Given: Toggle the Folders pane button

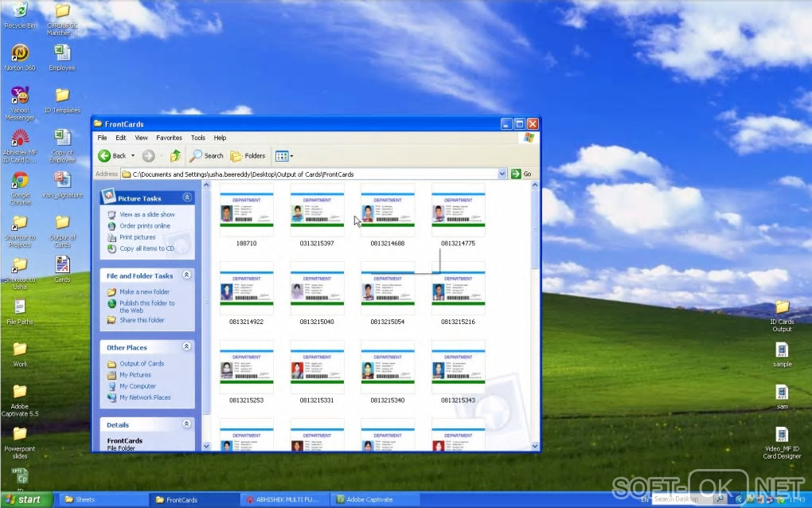Looking at the screenshot, I should (x=248, y=156).
